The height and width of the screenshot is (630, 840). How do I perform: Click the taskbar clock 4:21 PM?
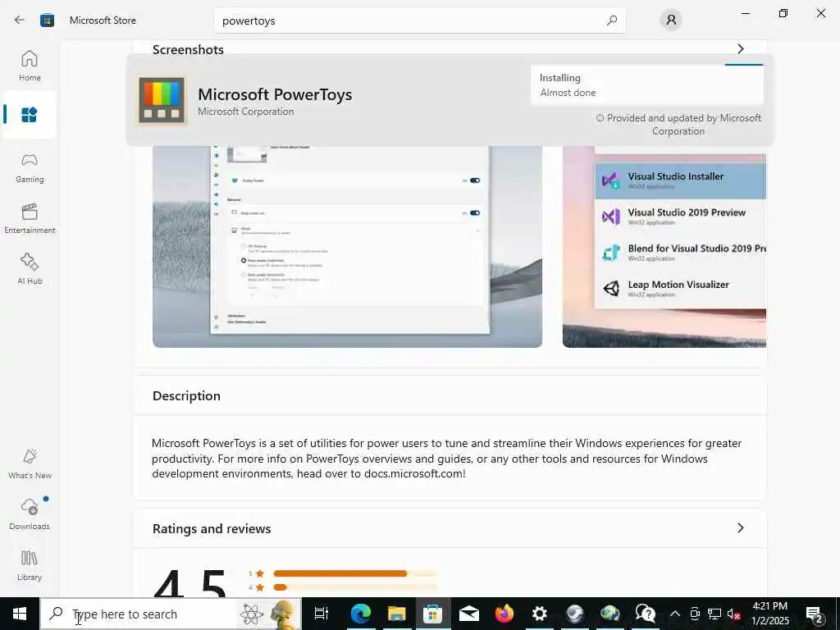[x=770, y=606]
